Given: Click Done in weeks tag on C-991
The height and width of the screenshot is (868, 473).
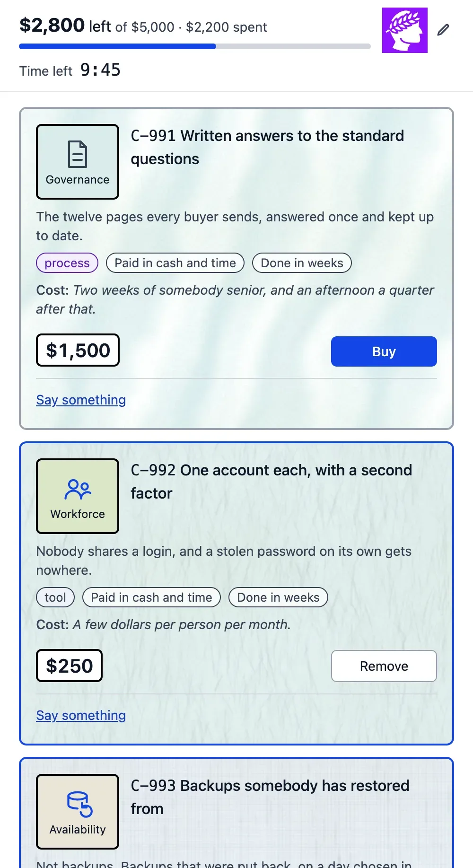Looking at the screenshot, I should (302, 263).
